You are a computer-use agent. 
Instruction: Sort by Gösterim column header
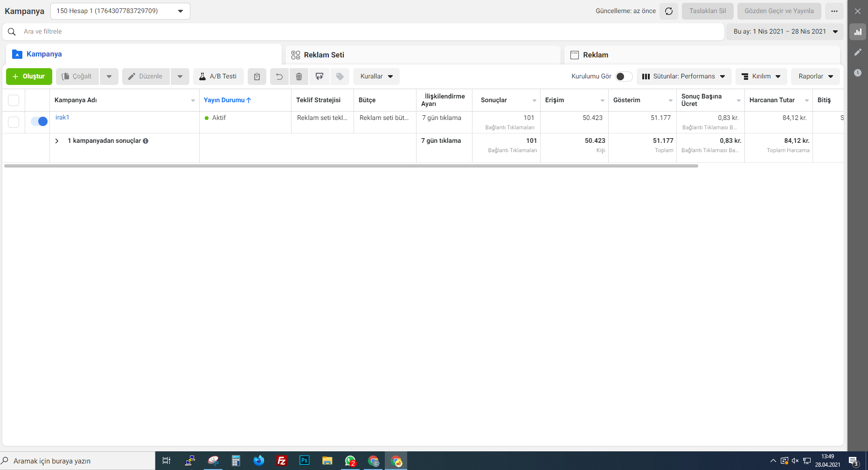pos(627,100)
